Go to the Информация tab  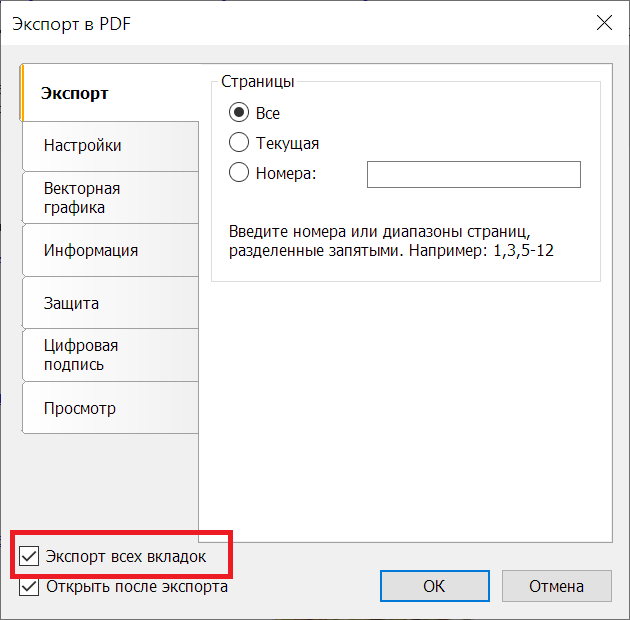click(x=110, y=250)
